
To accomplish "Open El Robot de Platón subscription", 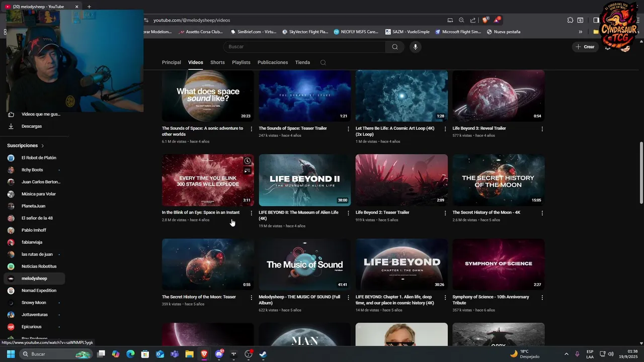I will click(34, 158).
